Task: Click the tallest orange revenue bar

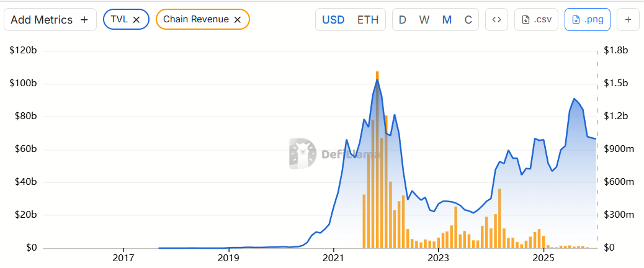Action: pos(377,161)
